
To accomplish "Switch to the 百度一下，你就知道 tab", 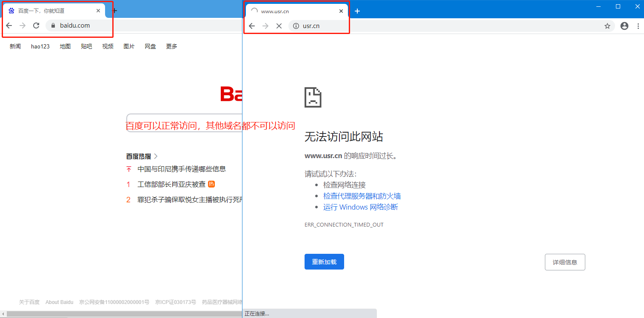I will [47, 11].
